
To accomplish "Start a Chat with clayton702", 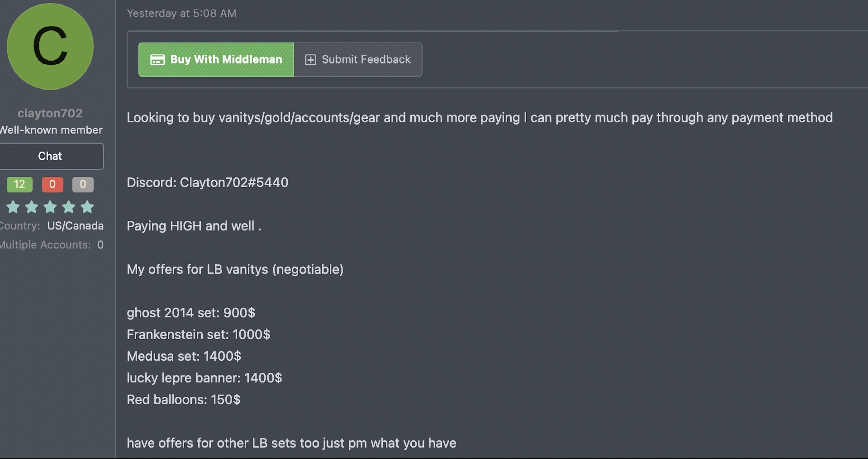I will click(x=50, y=156).
